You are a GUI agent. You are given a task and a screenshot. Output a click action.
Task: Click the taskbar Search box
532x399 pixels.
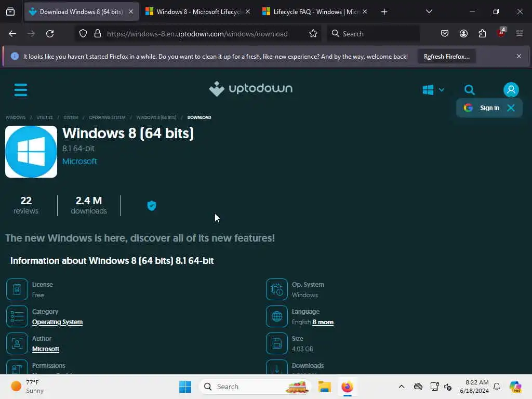(x=255, y=387)
